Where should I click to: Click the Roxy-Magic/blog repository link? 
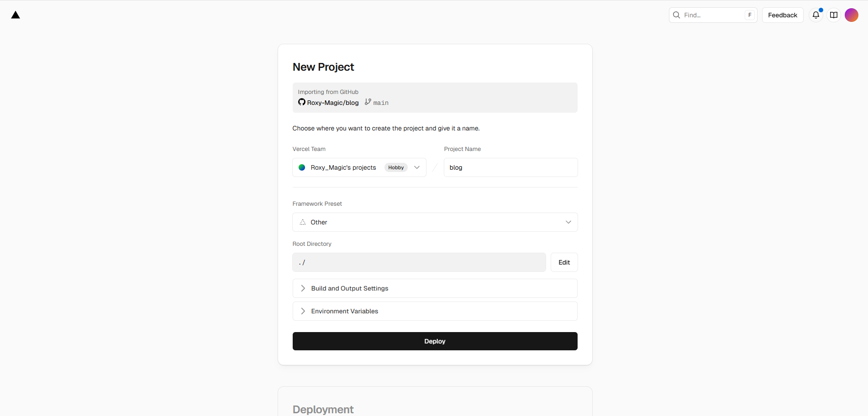tap(333, 103)
